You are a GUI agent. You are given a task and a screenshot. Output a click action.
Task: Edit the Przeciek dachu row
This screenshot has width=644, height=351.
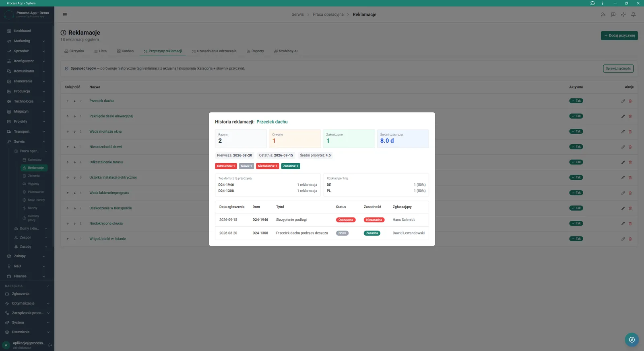point(623,101)
